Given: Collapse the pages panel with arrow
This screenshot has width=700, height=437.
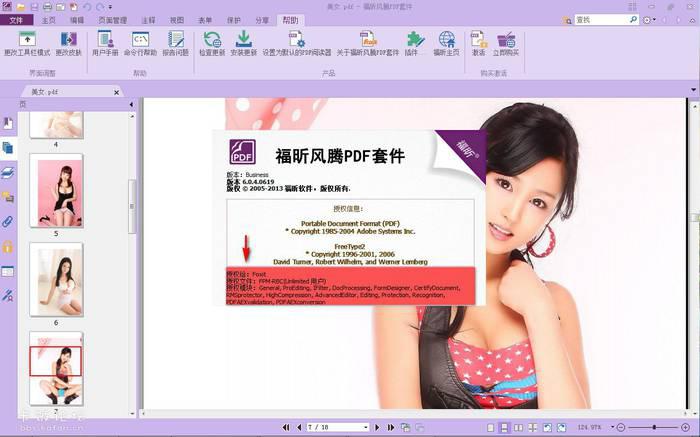Looking at the screenshot, I should click(131, 104).
